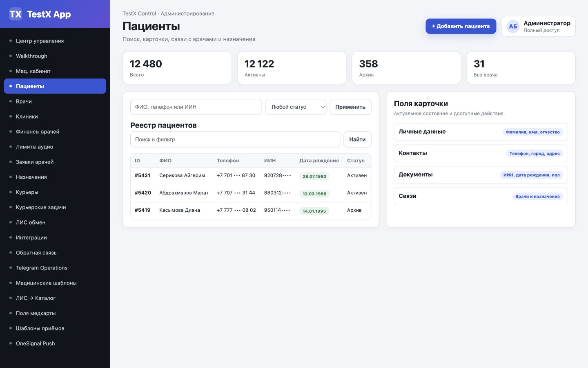
Task: Select Пациенты in the sidebar
Action: coord(55,86)
